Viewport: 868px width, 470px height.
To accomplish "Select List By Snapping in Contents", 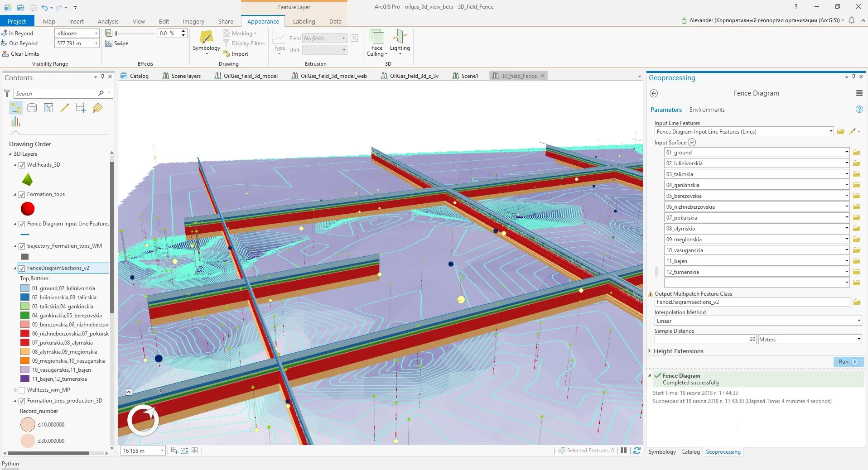I will click(81, 108).
